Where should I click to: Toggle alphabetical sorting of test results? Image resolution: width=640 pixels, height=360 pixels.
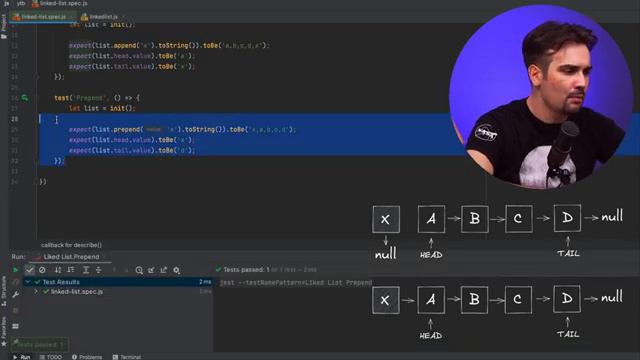coord(58,270)
